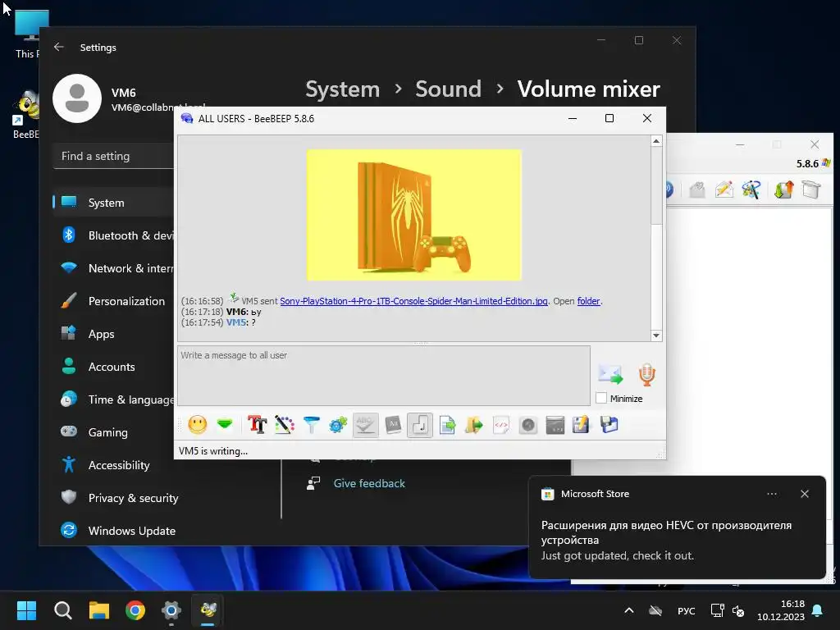Open the sent Spider-Man Limited Edition jpg link
Image resolution: width=840 pixels, height=630 pixels.
[x=413, y=301]
